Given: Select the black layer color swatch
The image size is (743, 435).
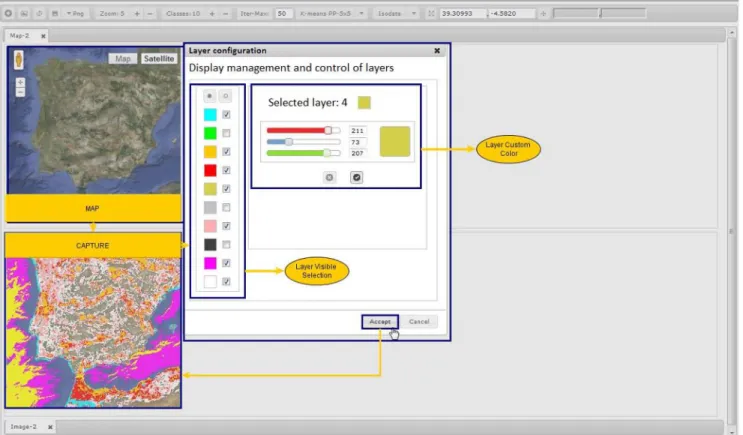Looking at the screenshot, I should (x=210, y=245).
